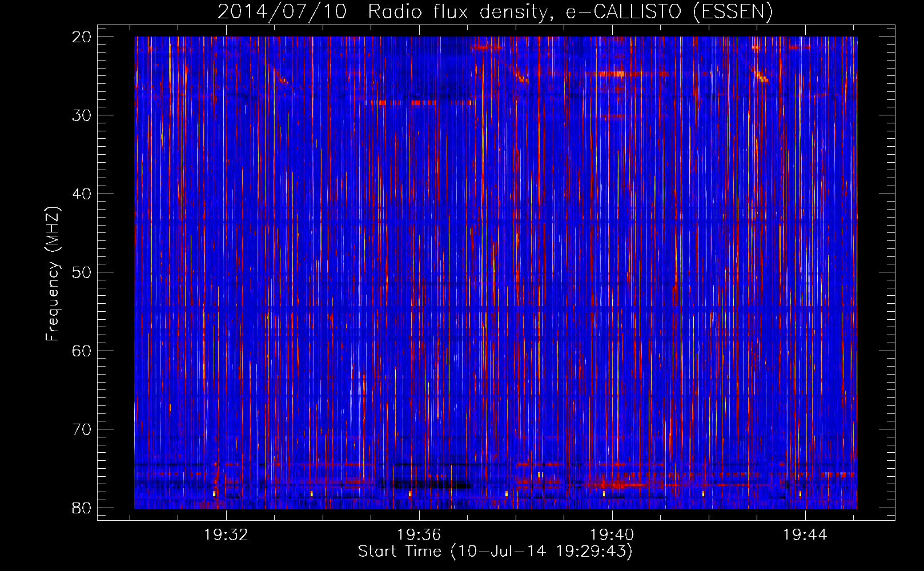Click the 19:36 time tick label
The width and height of the screenshot is (924, 571).
pos(419,534)
